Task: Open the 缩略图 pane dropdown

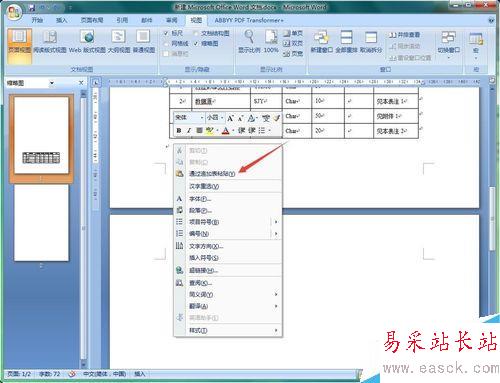Action: click(52, 83)
